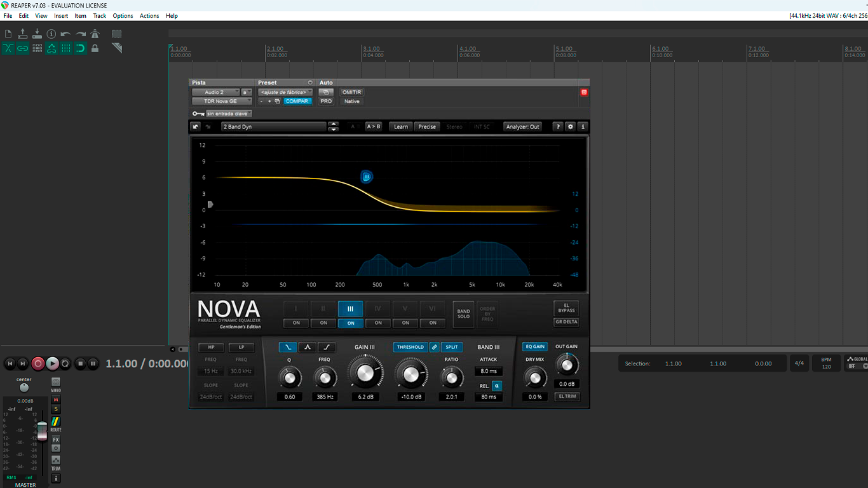Select the low-shelf filter shape icon
868x488 pixels.
[288, 347]
